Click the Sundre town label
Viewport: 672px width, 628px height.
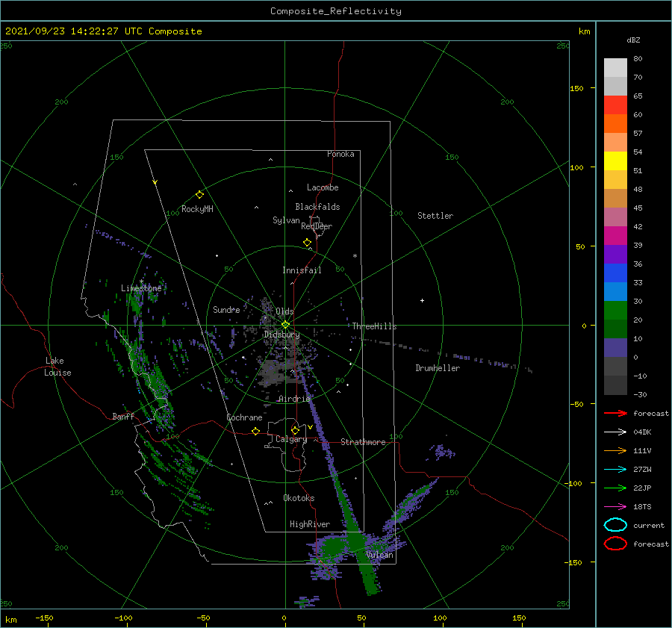226,309
